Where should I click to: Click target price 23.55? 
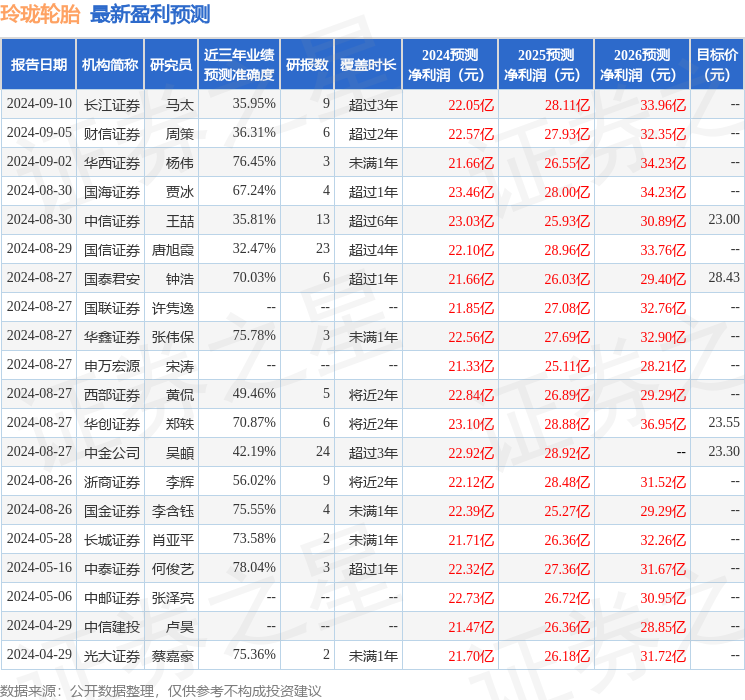[724, 422]
